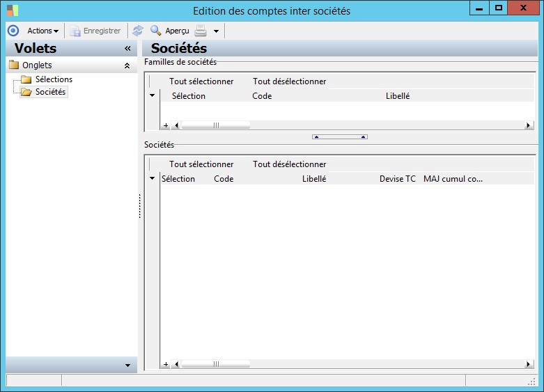Click the refresh arrows icon

[138, 31]
